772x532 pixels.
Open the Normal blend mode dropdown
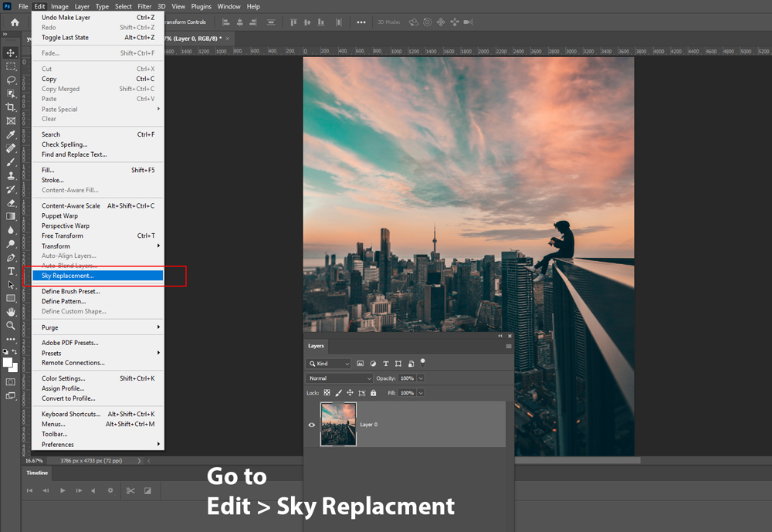340,378
